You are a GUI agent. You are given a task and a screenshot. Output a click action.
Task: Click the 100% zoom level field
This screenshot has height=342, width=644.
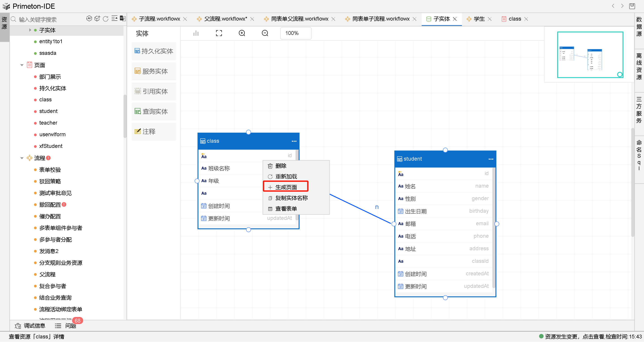295,33
